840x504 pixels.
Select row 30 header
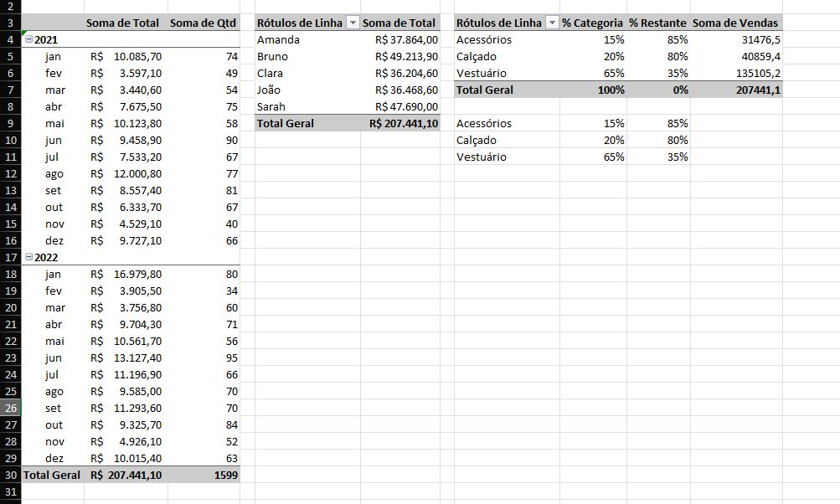pyautogui.click(x=10, y=475)
